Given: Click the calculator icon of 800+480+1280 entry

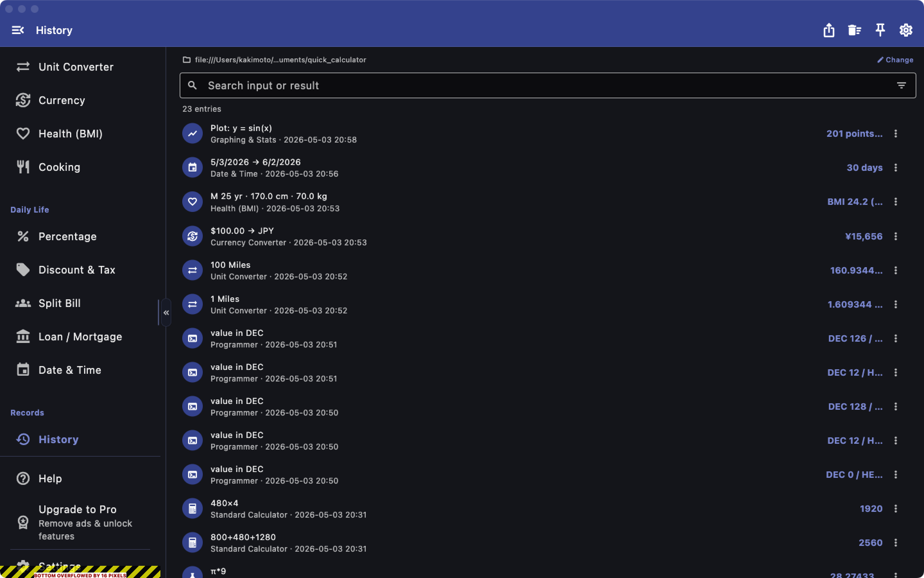Looking at the screenshot, I should (193, 542).
